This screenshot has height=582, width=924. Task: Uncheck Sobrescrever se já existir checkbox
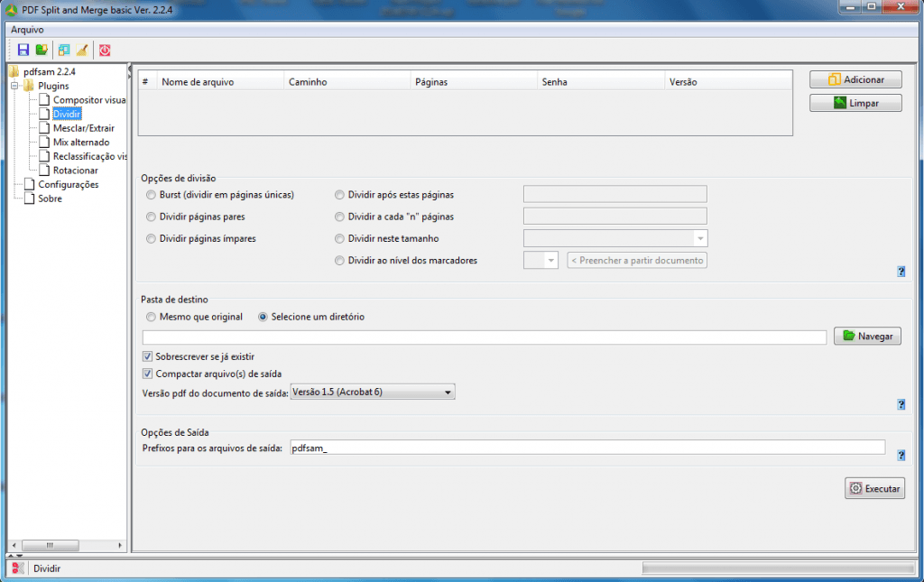coord(147,356)
